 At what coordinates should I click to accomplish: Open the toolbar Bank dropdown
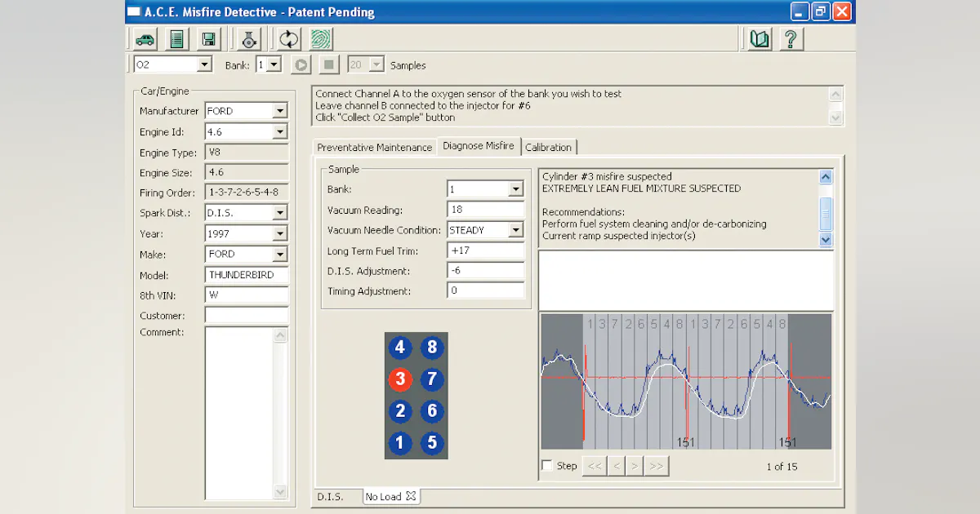point(274,64)
